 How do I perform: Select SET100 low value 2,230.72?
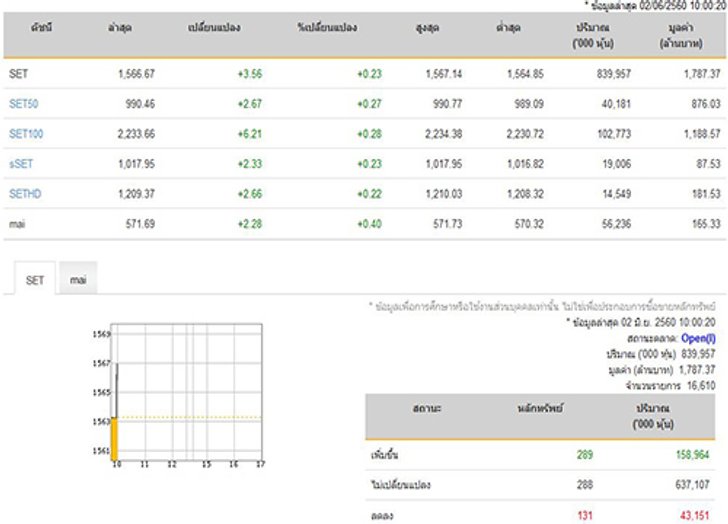coord(525,134)
